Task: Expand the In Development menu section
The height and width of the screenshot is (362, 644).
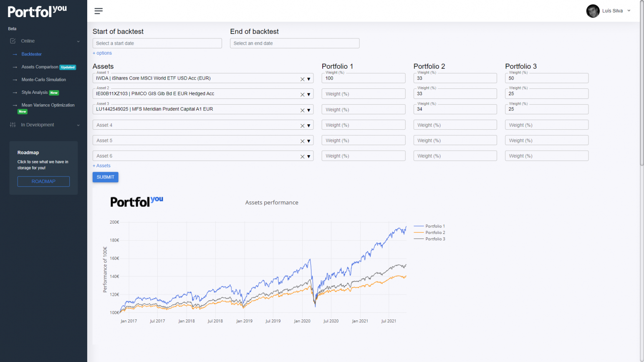Action: 78,125
